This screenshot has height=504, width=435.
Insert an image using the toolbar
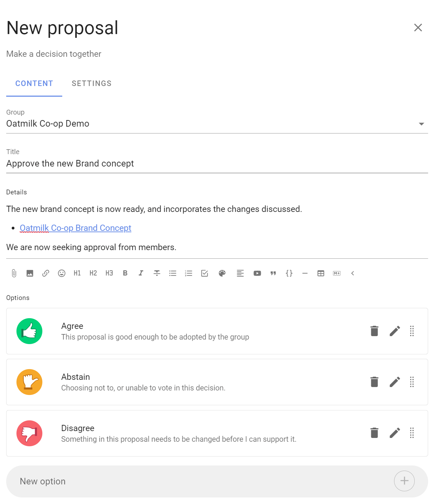(30, 273)
